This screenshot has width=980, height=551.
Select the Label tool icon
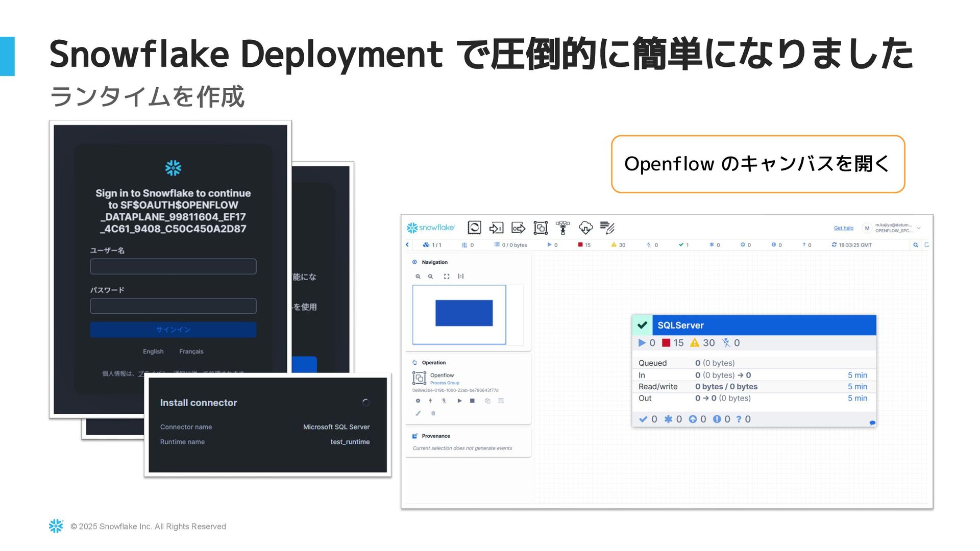pyautogui.click(x=607, y=228)
